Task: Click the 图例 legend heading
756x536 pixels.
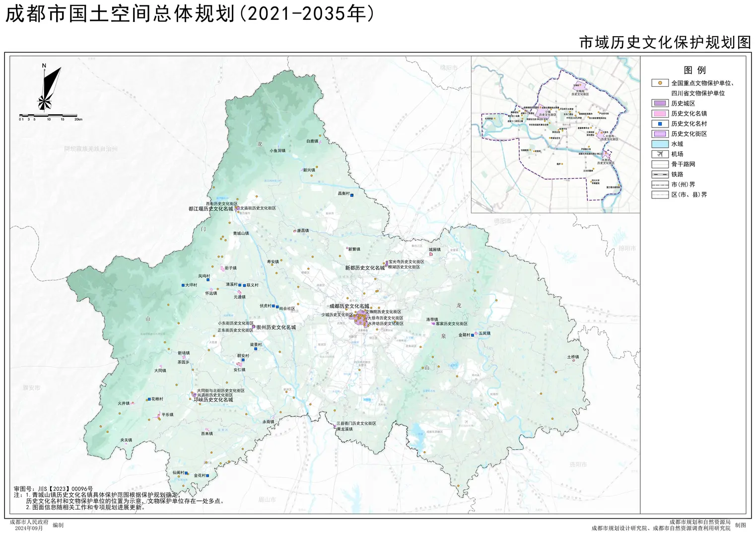Action: pyautogui.click(x=694, y=70)
